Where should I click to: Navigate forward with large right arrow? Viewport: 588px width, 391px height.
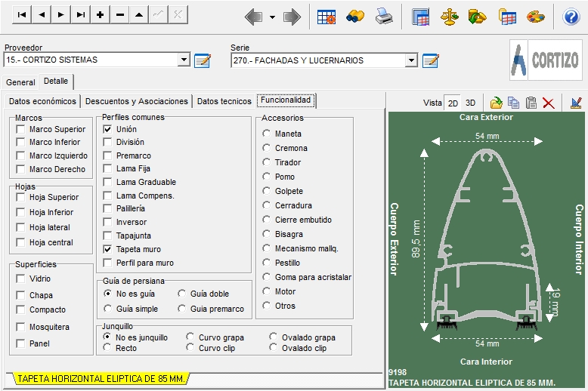coord(292,17)
